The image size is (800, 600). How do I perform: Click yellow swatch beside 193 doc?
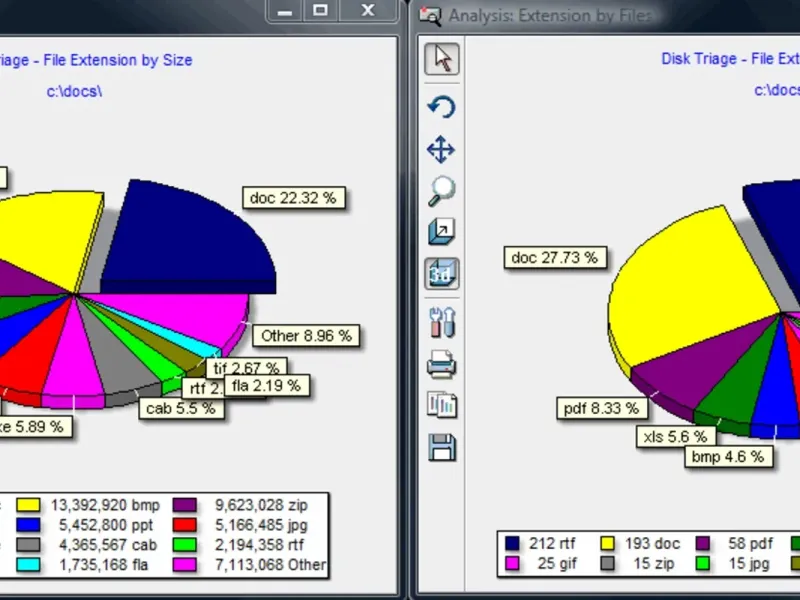(x=608, y=543)
